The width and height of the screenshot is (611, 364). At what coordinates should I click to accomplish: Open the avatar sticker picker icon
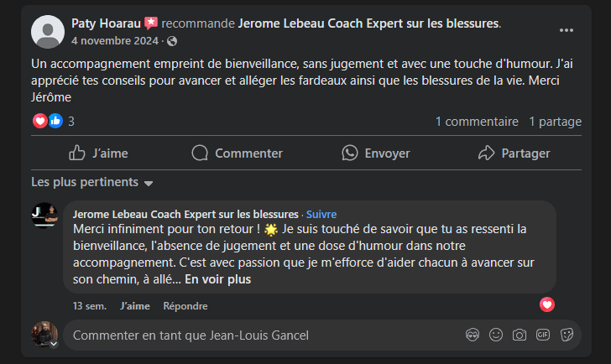pos(473,335)
